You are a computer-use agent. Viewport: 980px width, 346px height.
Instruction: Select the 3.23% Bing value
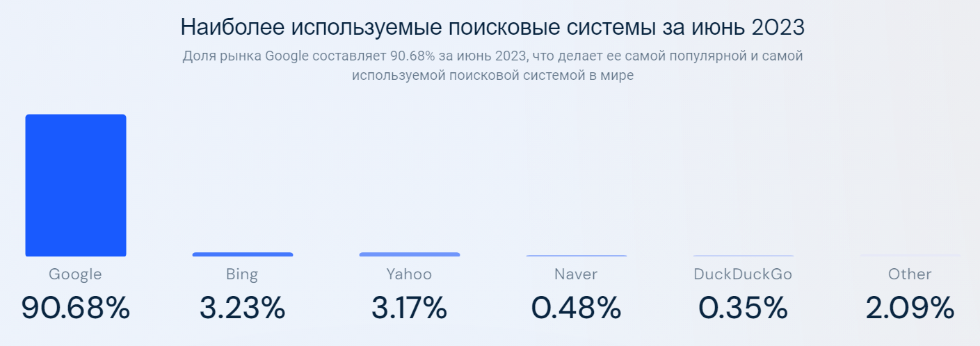(x=243, y=308)
